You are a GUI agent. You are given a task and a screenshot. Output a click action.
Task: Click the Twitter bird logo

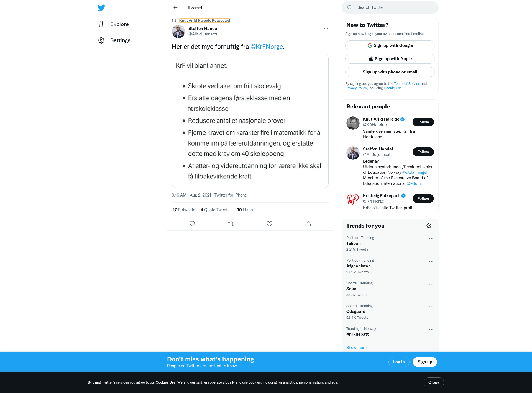click(x=101, y=7)
